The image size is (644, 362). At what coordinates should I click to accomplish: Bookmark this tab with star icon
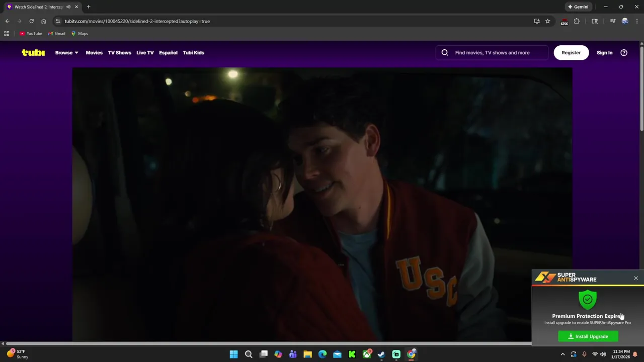pyautogui.click(x=548, y=21)
